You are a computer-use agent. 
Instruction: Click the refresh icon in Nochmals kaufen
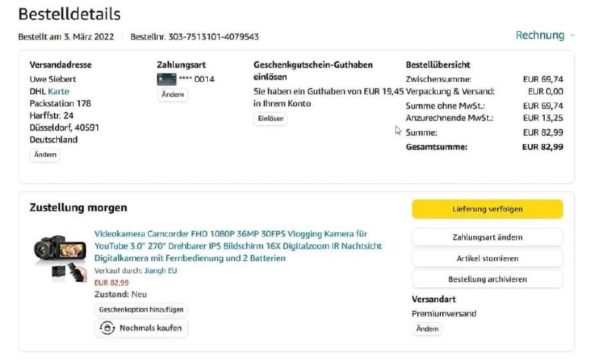107,328
